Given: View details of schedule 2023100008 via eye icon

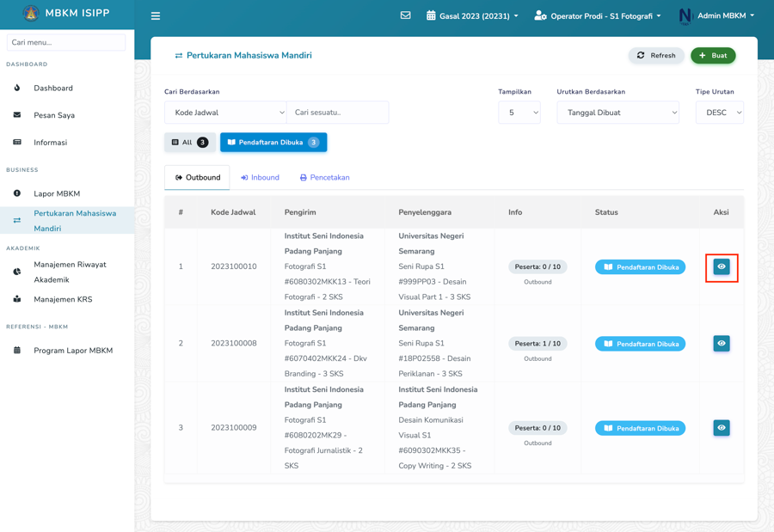Looking at the screenshot, I should pos(721,344).
